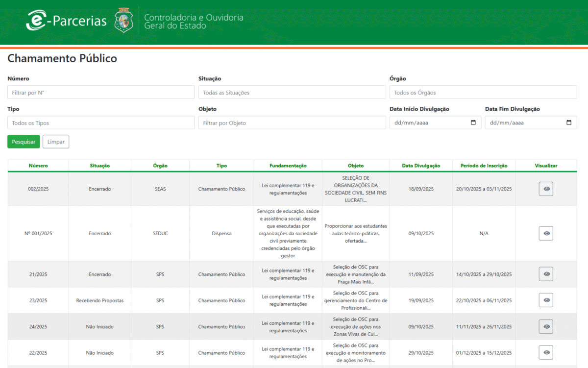588x368 pixels.
Task: Sort table by Número column header
Action: pyautogui.click(x=38, y=166)
